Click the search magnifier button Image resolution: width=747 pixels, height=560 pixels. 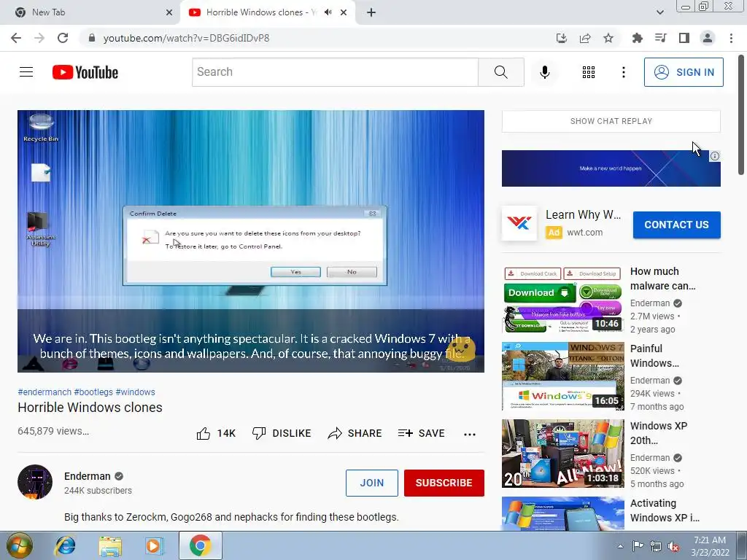tap(500, 72)
